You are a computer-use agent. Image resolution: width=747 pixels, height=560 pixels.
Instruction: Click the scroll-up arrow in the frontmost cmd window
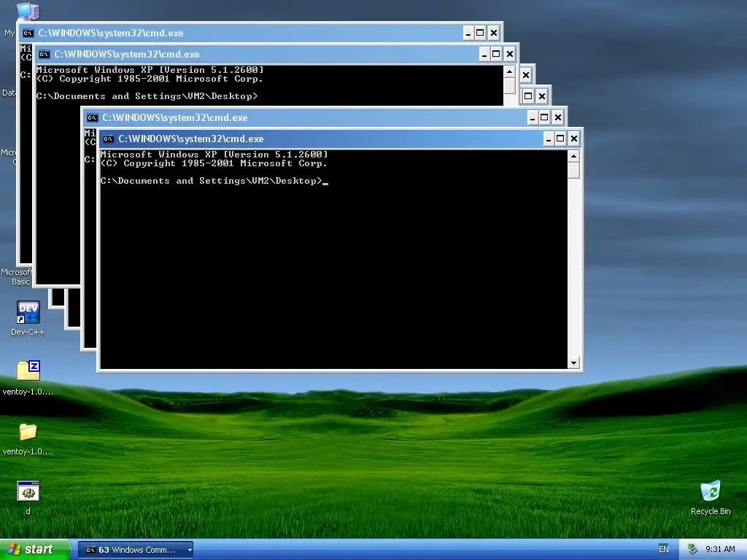(573, 156)
